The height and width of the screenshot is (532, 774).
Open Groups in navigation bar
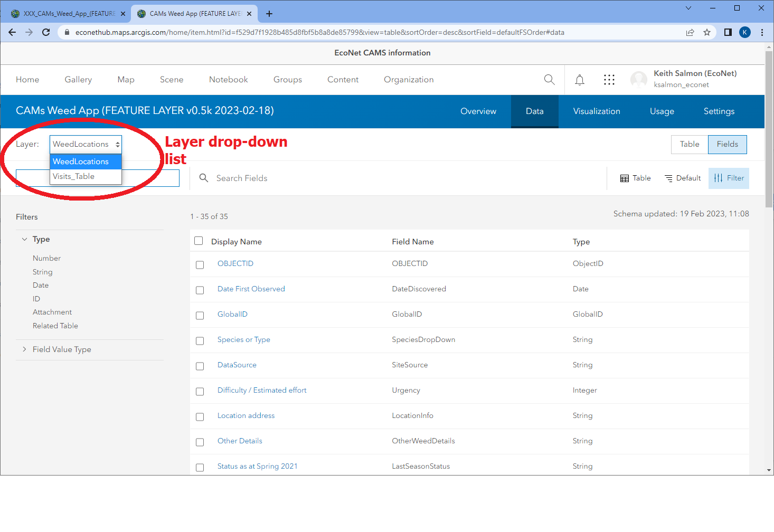(x=288, y=80)
